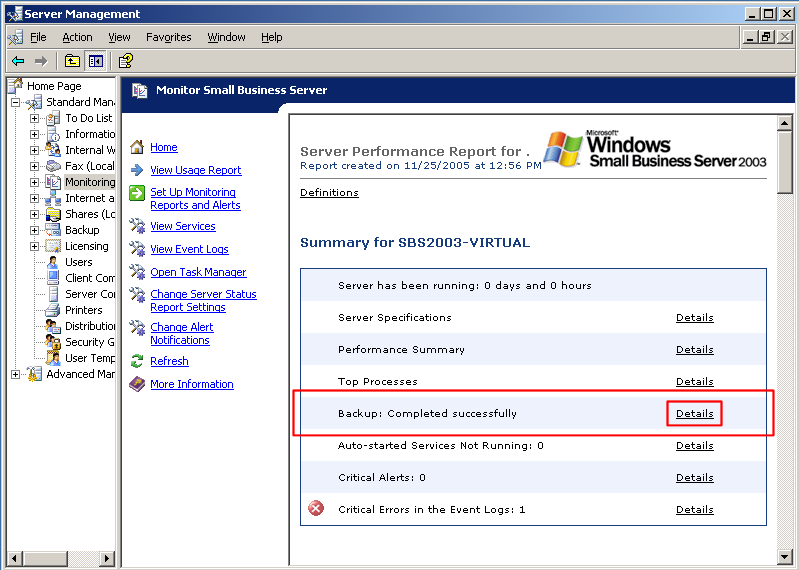Go back with the blue Back arrow

18,61
